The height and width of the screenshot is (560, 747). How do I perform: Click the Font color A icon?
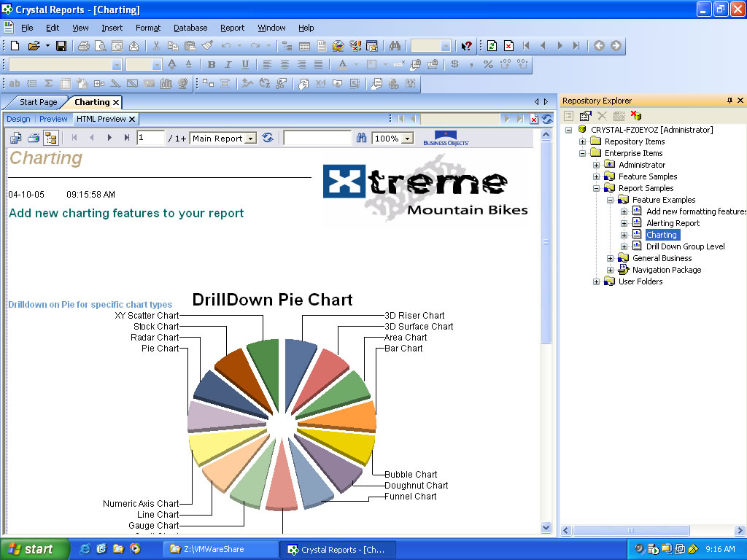coord(343,64)
